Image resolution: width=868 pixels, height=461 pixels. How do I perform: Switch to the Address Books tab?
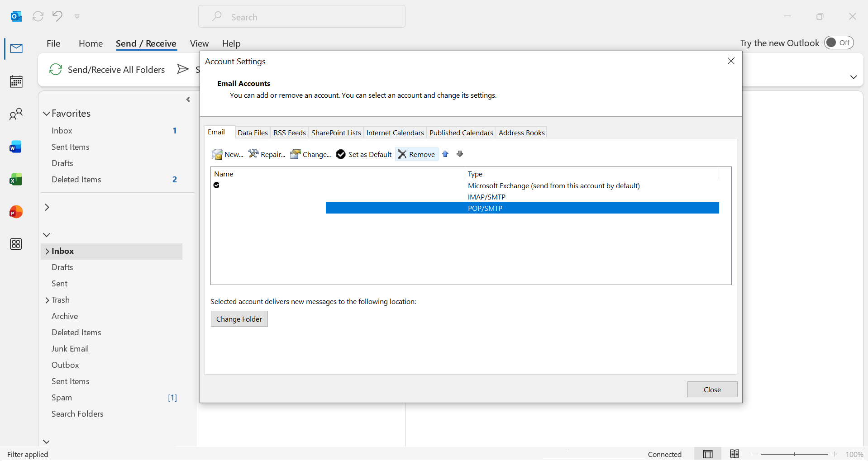click(x=522, y=133)
